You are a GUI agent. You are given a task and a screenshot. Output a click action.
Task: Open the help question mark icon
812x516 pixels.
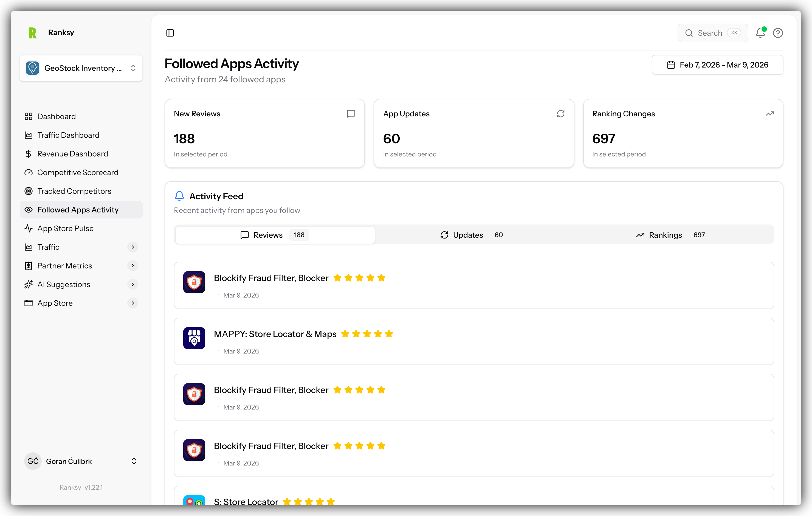click(x=778, y=33)
